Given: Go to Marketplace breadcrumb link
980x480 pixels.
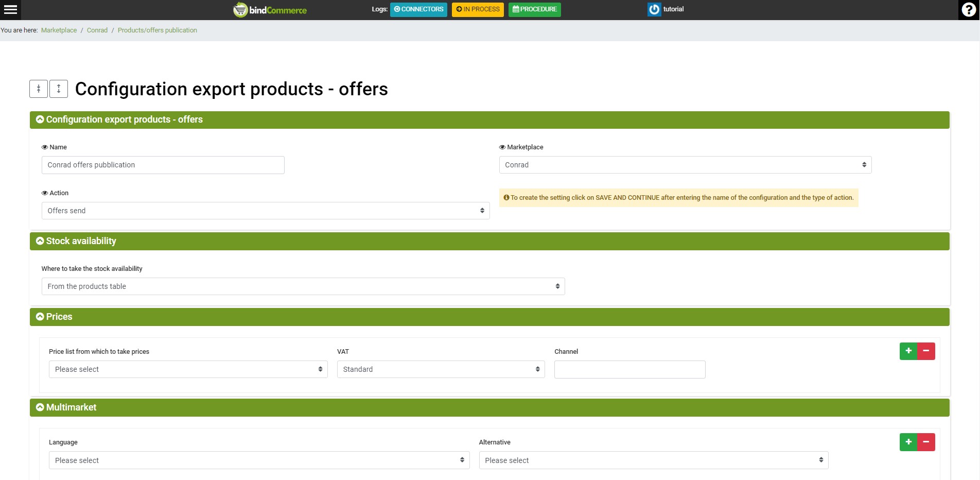Looking at the screenshot, I should click(x=59, y=30).
